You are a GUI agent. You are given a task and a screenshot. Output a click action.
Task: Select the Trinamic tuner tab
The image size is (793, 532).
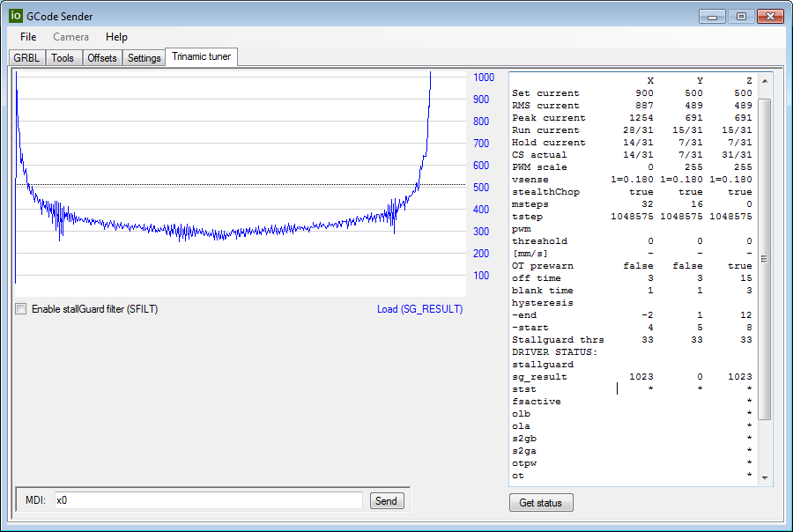(x=201, y=56)
